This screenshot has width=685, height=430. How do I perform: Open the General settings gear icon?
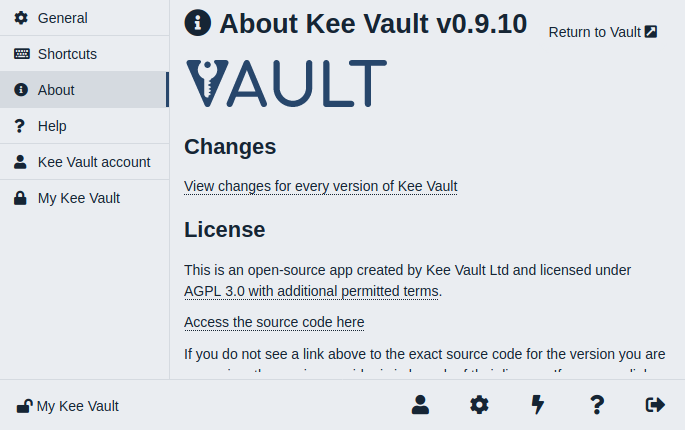click(21, 18)
